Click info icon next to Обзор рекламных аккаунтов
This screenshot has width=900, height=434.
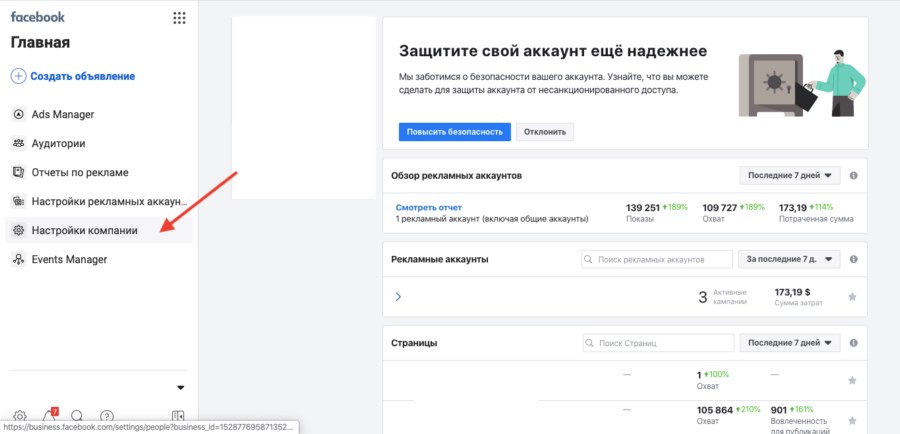tap(854, 176)
